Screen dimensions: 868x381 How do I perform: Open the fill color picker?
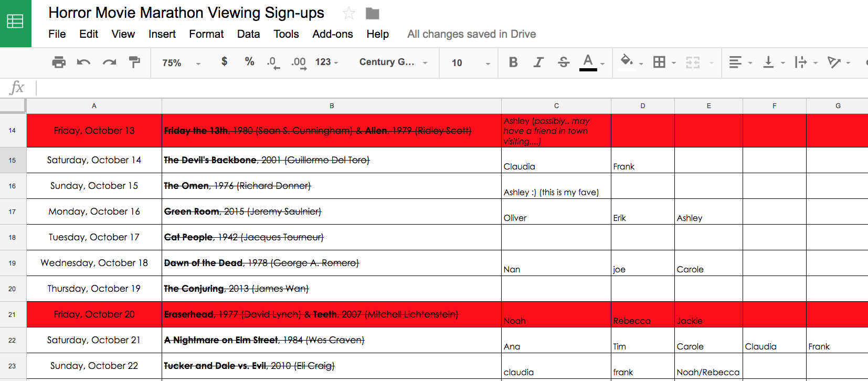click(x=626, y=61)
